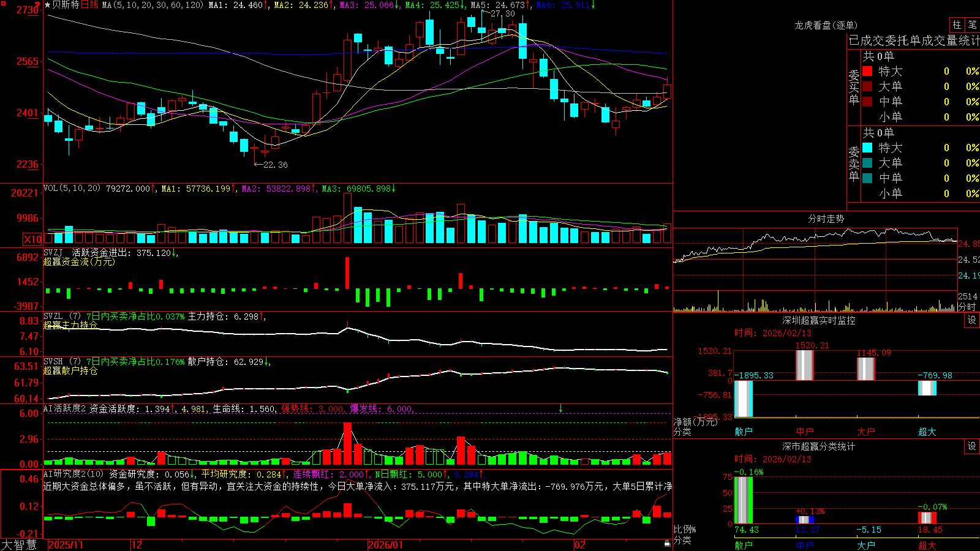Click the 74.43 散户 ratio bar

pos(744,500)
